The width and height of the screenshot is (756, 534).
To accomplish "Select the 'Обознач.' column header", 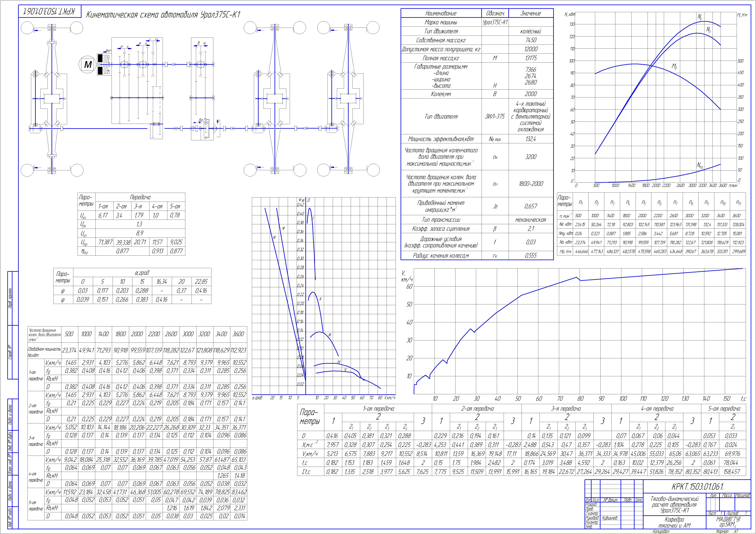I will (x=495, y=14).
